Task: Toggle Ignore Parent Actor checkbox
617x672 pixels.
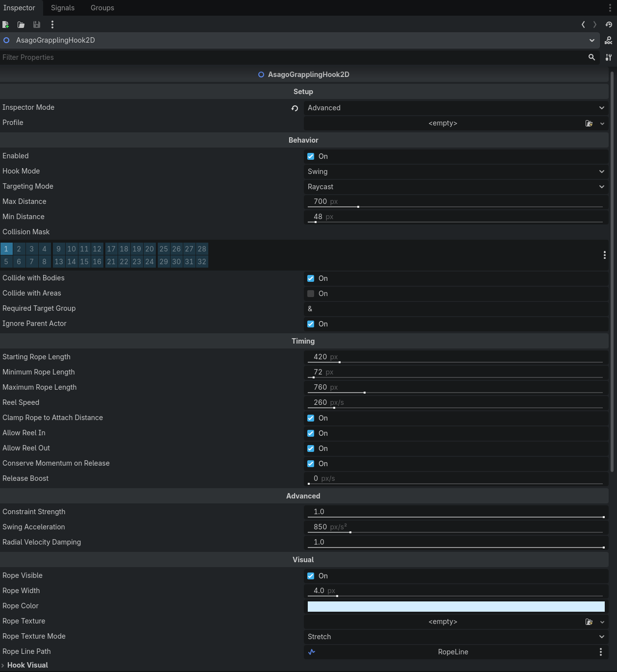Action: 311,324
